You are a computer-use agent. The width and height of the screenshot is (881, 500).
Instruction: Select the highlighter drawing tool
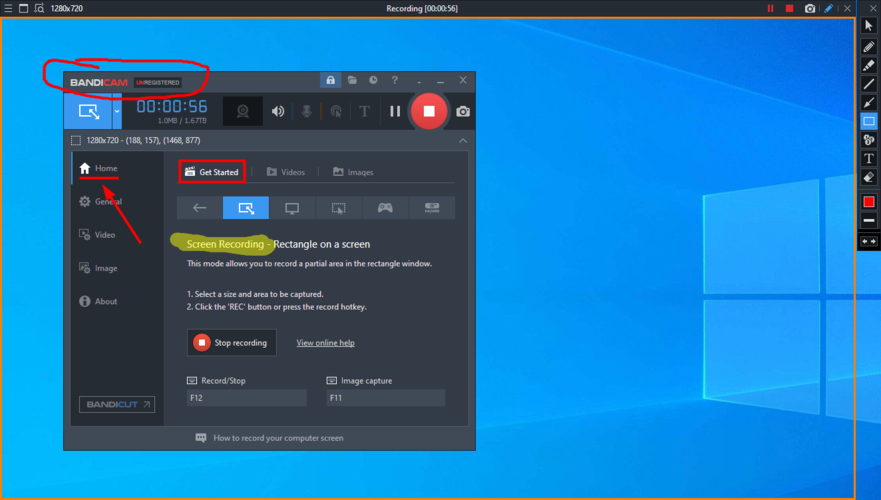pos(869,65)
